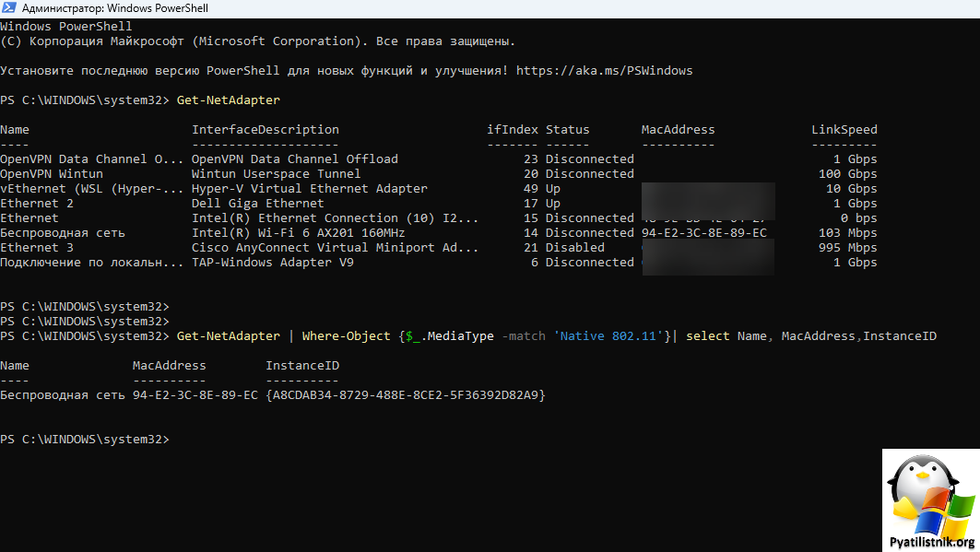Click 'Intel(R) Wi-Fi 6 AX201 160MHz' description
The height and width of the screenshot is (552, 980).
coord(298,233)
